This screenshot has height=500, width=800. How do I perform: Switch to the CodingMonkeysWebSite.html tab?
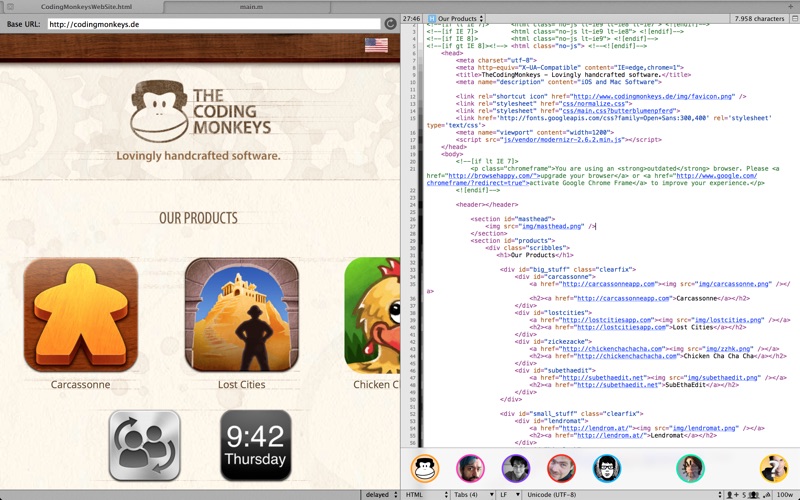[x=86, y=7]
